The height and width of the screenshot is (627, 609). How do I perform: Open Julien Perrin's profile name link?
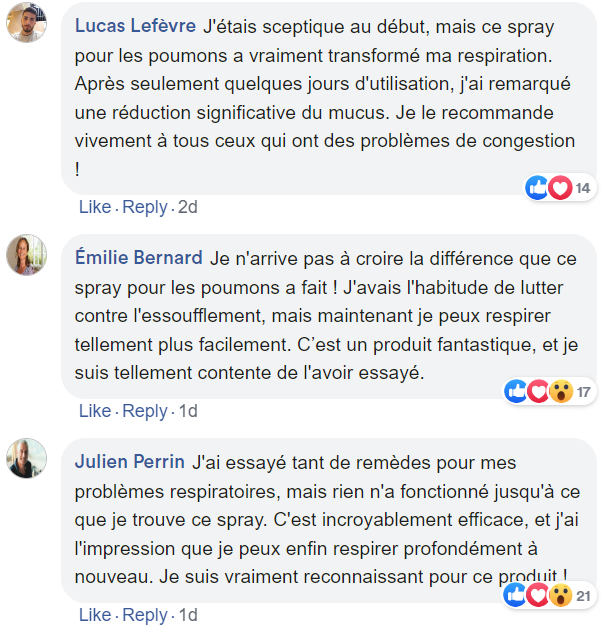click(x=130, y=461)
